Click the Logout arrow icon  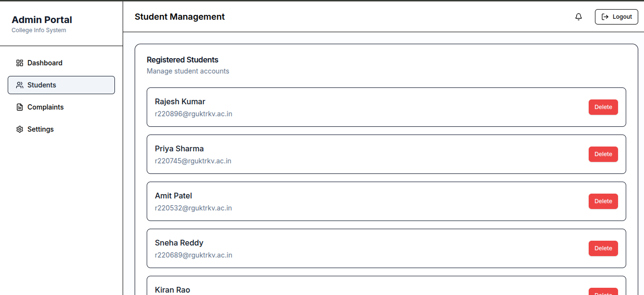(x=605, y=17)
